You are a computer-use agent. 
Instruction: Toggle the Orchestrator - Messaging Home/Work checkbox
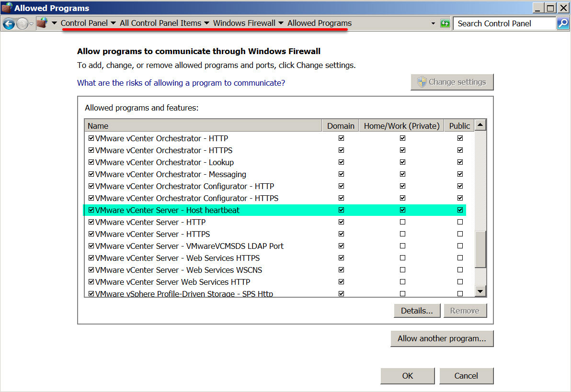tap(402, 174)
